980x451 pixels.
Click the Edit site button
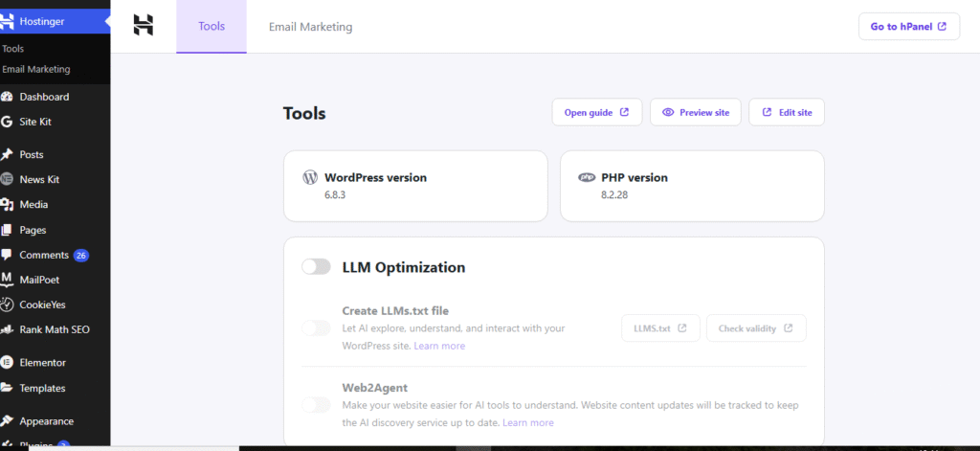[787, 113]
